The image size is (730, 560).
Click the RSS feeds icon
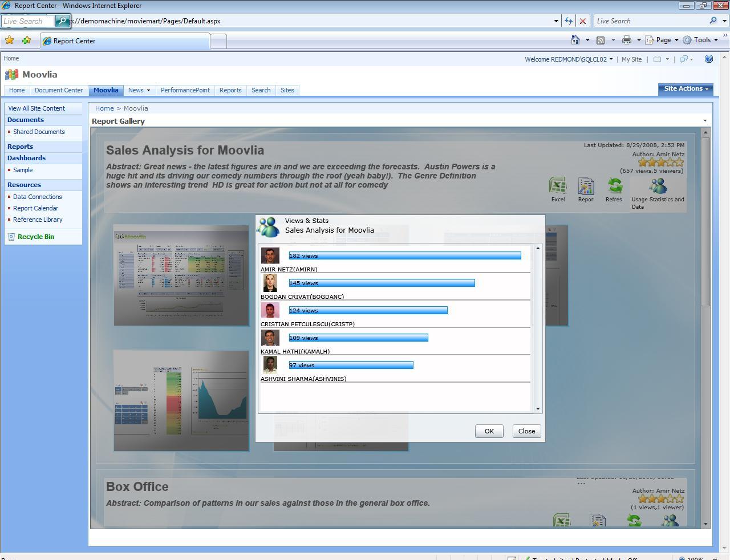pos(601,40)
